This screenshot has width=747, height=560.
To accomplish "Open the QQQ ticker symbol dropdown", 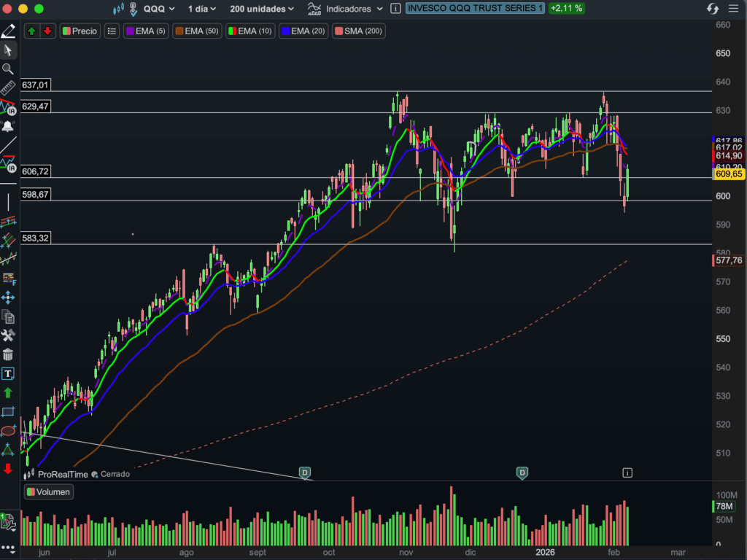I will tap(160, 9).
